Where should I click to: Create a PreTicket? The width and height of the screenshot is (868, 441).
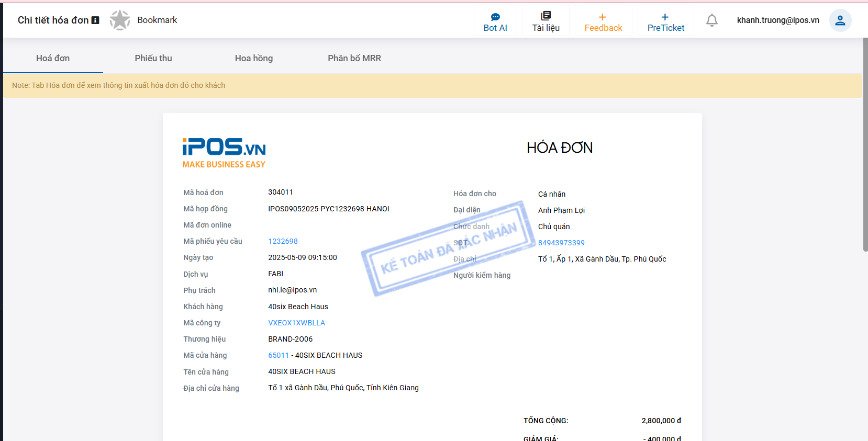click(666, 20)
